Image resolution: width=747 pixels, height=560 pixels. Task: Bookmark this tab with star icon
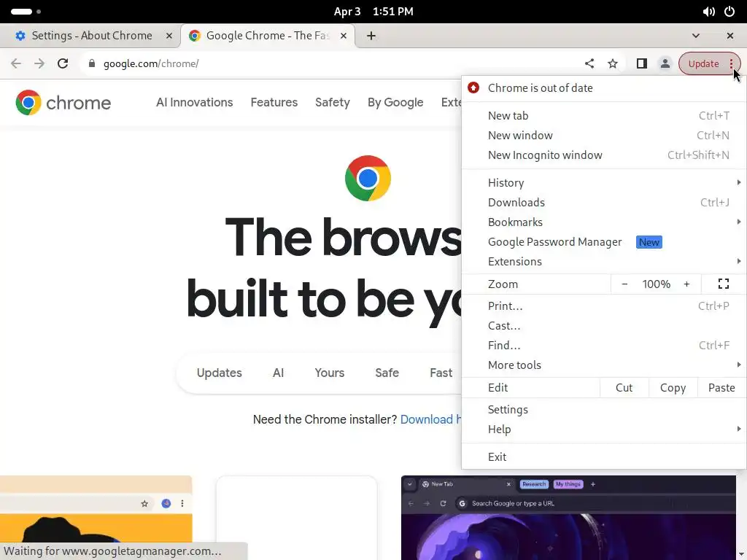613,63
